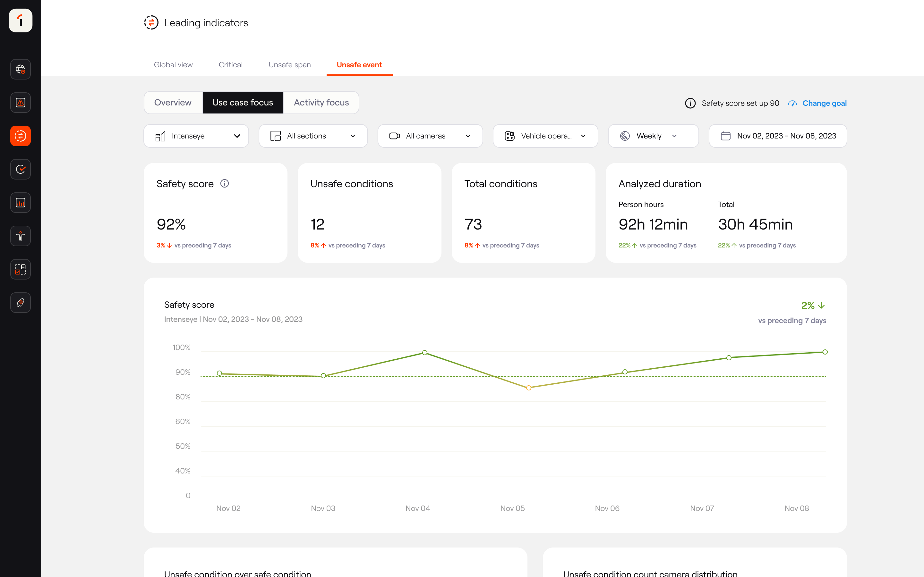Image resolution: width=924 pixels, height=577 pixels.
Task: Click the info icon next to Safety score
Action: pos(225,184)
